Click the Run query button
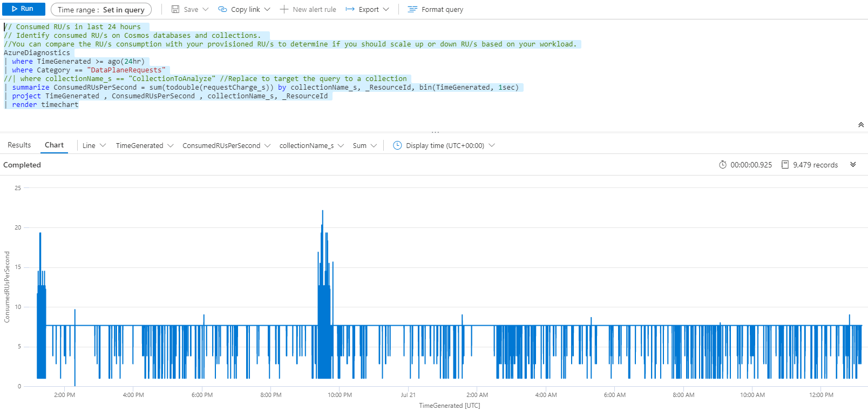Screen dimensions: 868x417 pyautogui.click(x=23, y=9)
